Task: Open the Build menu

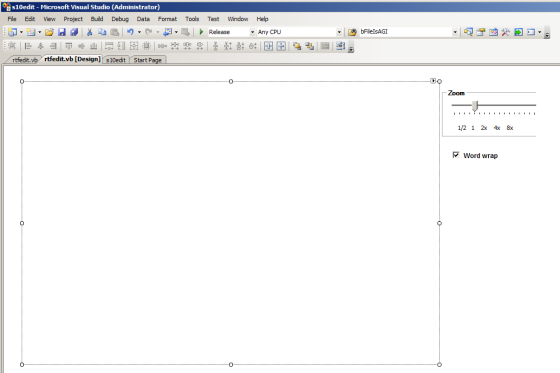Action: pyautogui.click(x=97, y=19)
